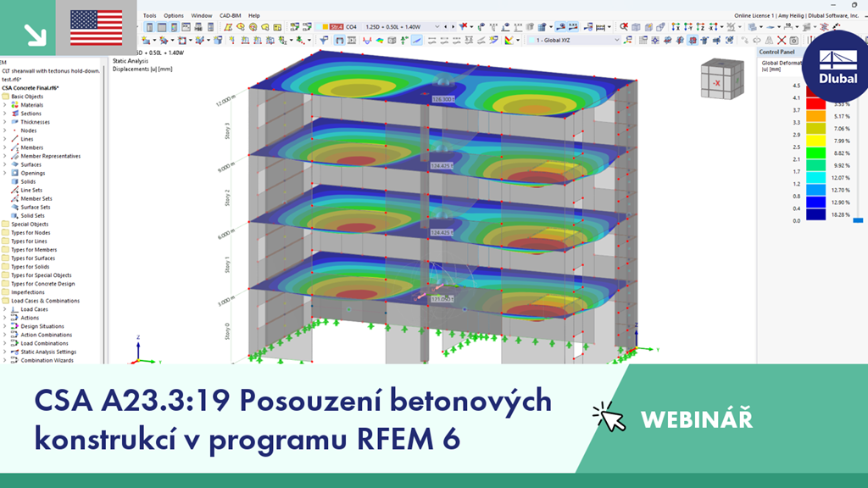Viewport: 868px width, 488px height.
Task: Open the Options menu
Action: coord(173,15)
